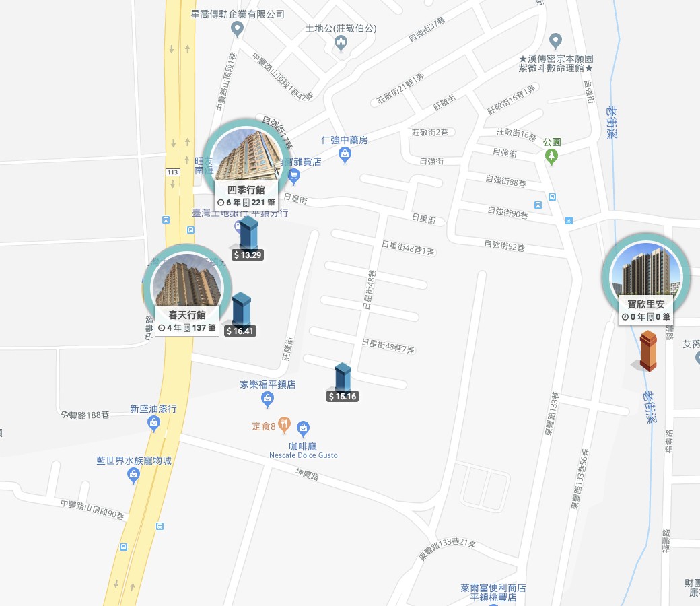Screen dimensions: 700x606
Task: Click the 星喬傳動企業有限公司 location pin
Action: coord(237,30)
